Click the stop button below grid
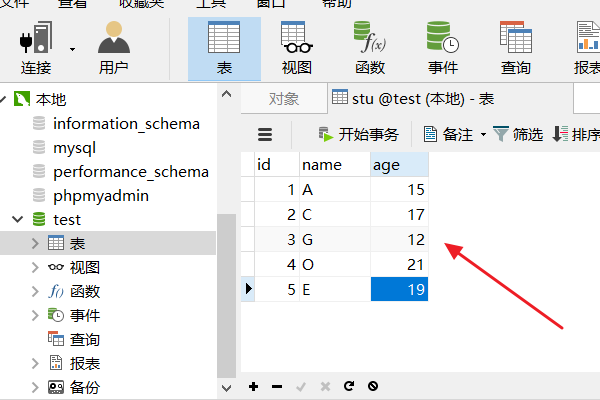Image resolution: width=600 pixels, height=400 pixels. [373, 386]
